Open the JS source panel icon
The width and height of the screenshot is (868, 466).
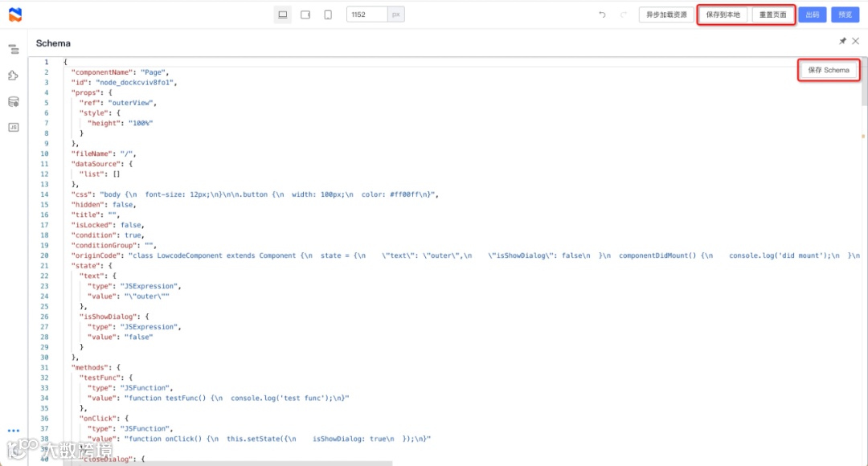point(14,127)
